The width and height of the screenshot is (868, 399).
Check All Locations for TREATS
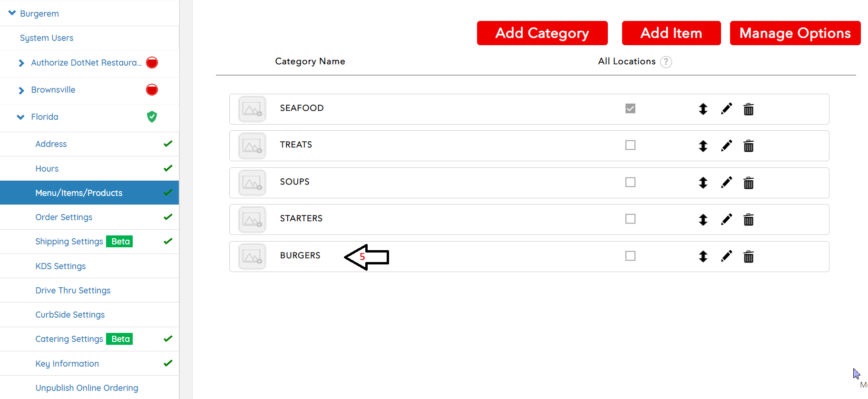coord(630,145)
